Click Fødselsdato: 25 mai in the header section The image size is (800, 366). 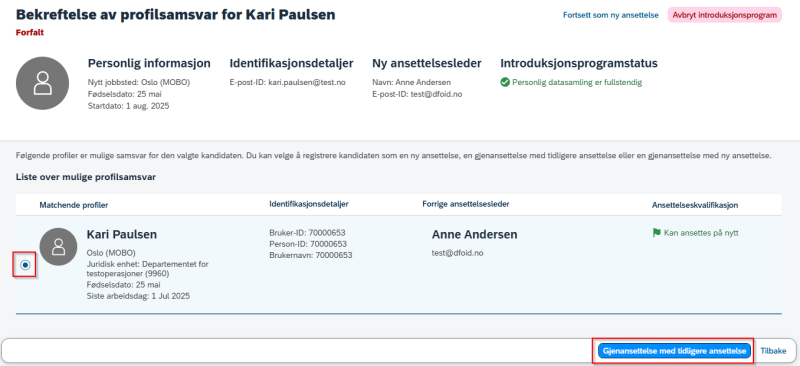point(125,94)
